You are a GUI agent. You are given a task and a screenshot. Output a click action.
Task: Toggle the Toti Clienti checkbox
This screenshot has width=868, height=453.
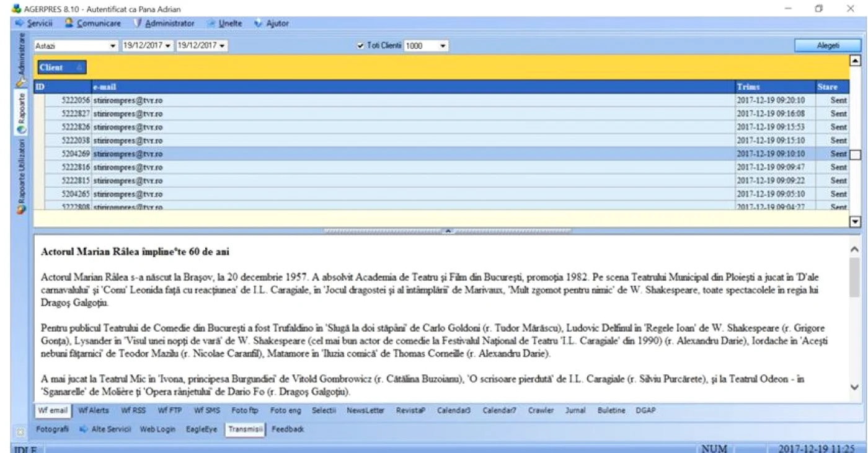click(x=361, y=46)
